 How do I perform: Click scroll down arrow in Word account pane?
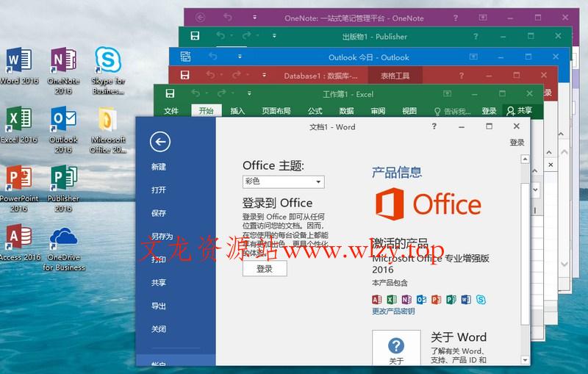click(x=526, y=360)
